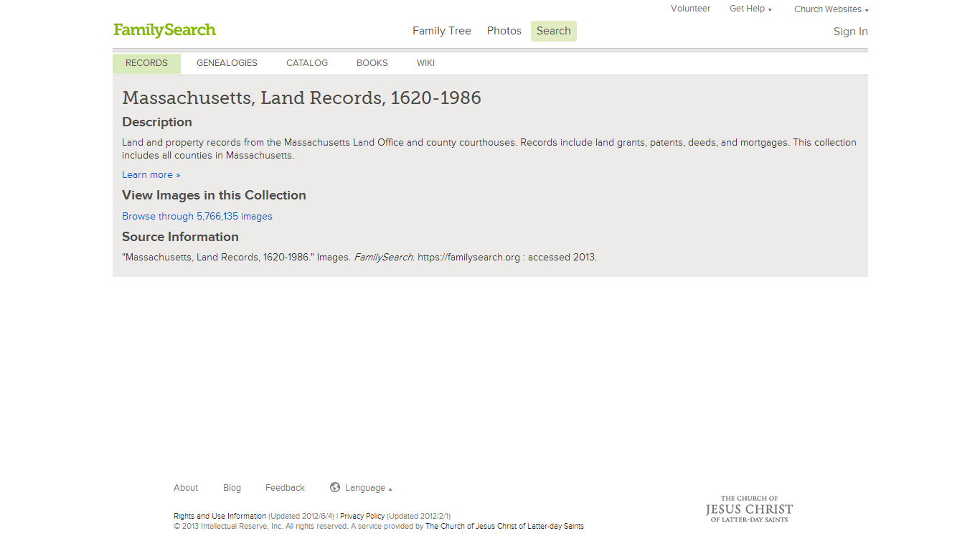Go to the Photos section

click(x=504, y=30)
